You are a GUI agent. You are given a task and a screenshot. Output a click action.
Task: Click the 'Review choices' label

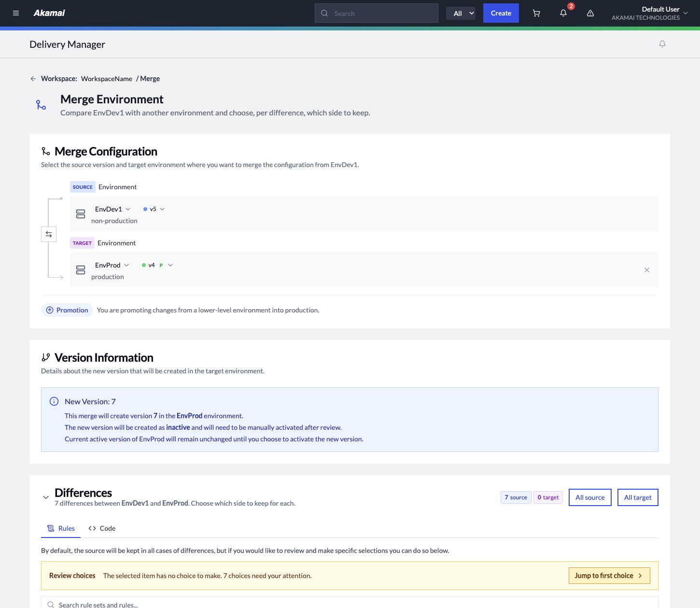tap(72, 576)
